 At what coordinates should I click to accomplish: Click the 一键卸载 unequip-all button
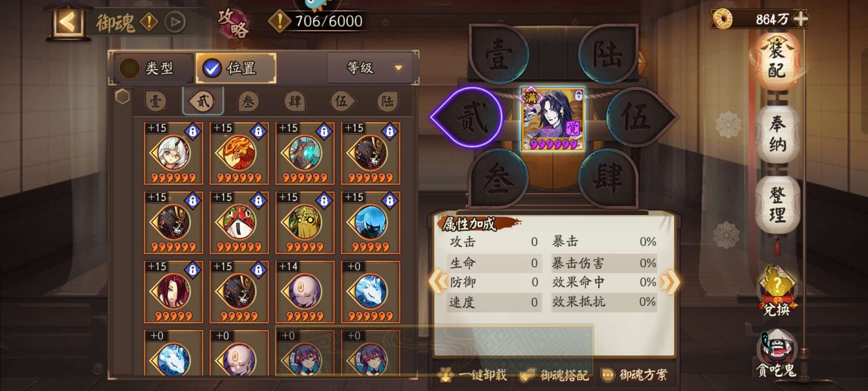[x=472, y=375]
